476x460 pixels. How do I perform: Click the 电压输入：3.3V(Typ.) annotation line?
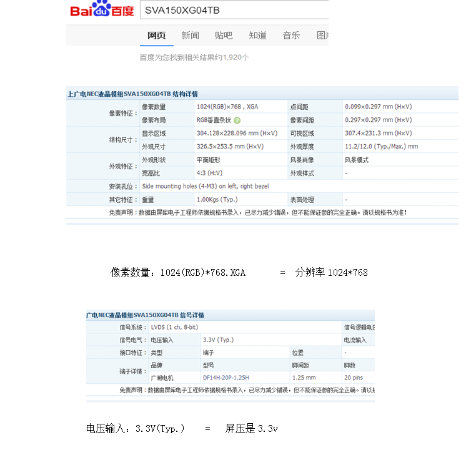(x=135, y=428)
